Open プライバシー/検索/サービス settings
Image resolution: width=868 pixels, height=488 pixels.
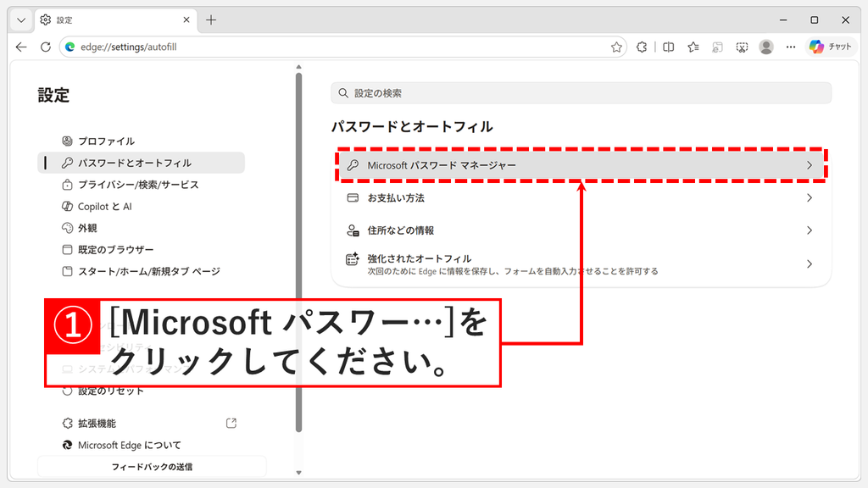point(142,184)
